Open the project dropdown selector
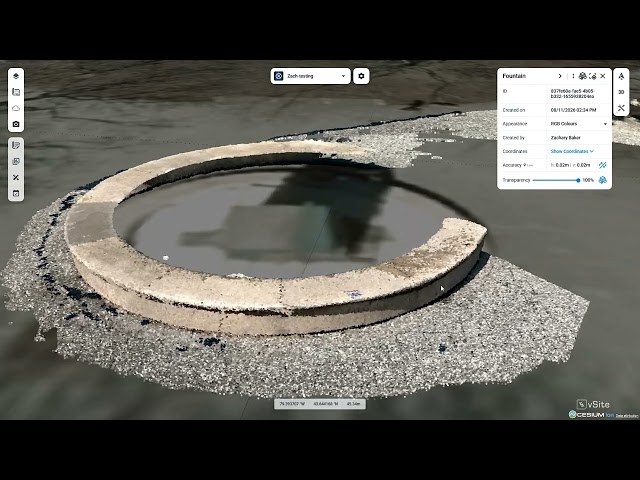 (310, 76)
